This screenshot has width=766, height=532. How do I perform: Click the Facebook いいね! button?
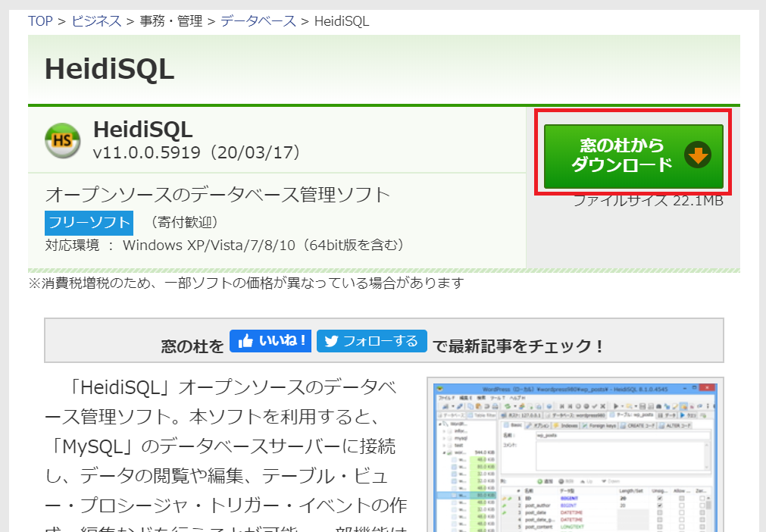point(270,341)
